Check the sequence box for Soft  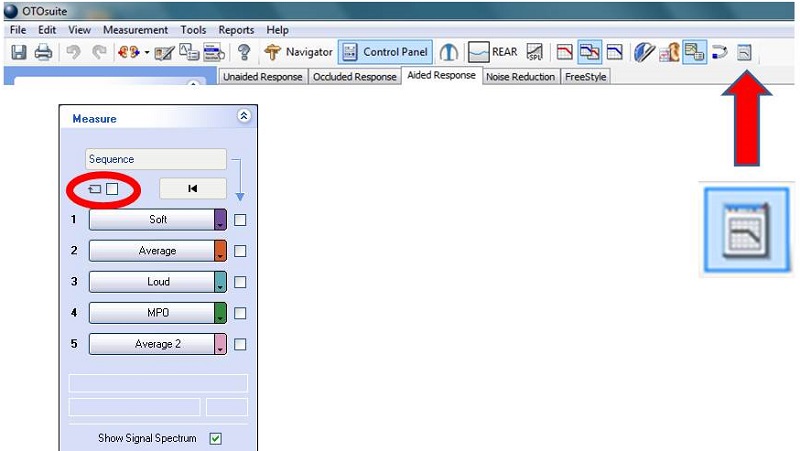click(240, 220)
